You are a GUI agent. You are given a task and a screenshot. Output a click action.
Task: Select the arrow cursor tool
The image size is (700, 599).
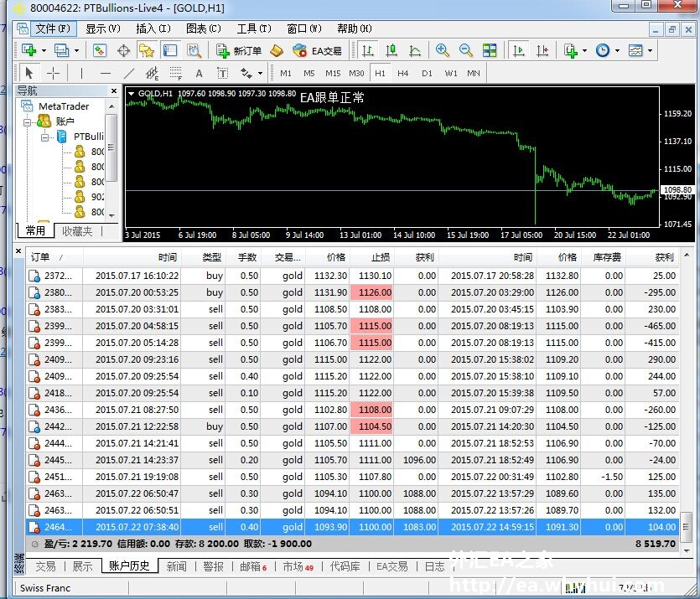(29, 73)
